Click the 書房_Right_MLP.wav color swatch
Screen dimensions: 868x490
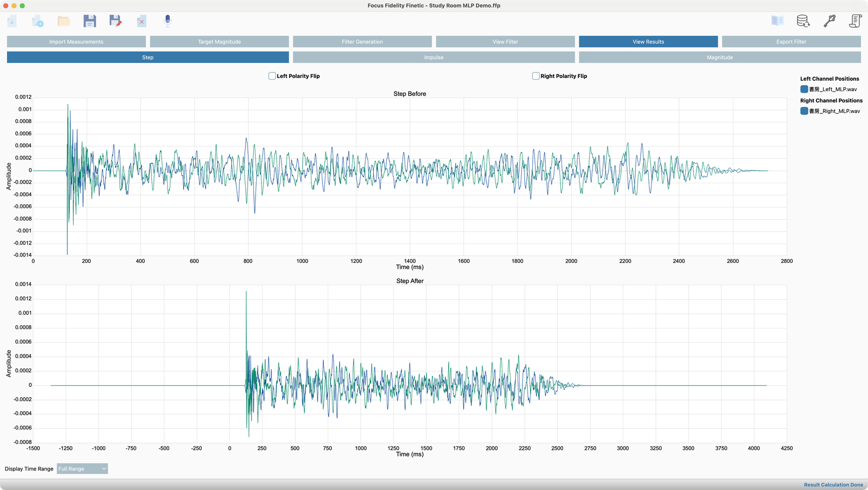[804, 111]
